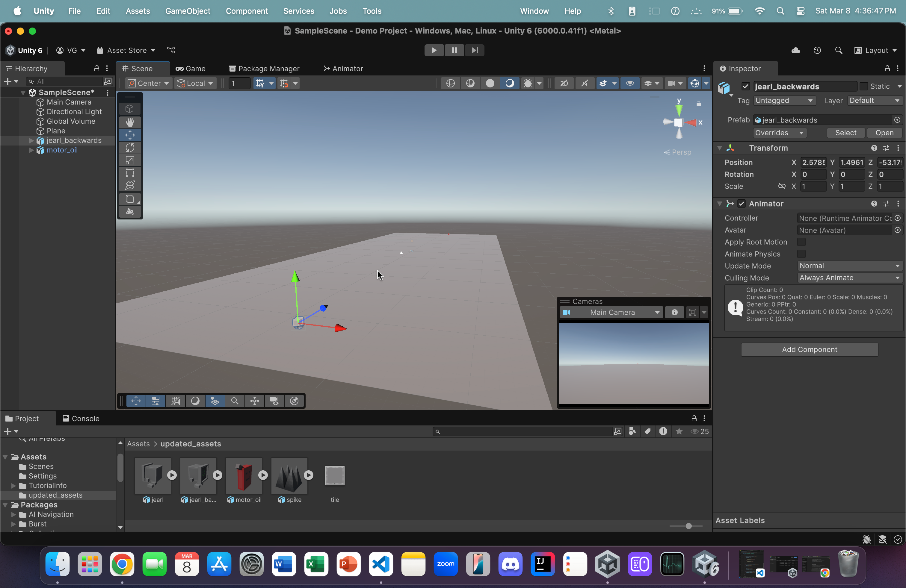Click the favorites star icon in Project

(x=679, y=431)
